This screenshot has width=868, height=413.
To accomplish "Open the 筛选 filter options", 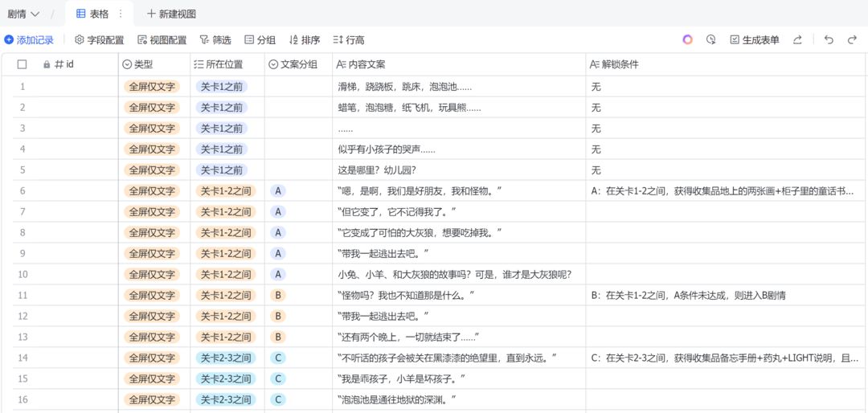I will 215,40.
